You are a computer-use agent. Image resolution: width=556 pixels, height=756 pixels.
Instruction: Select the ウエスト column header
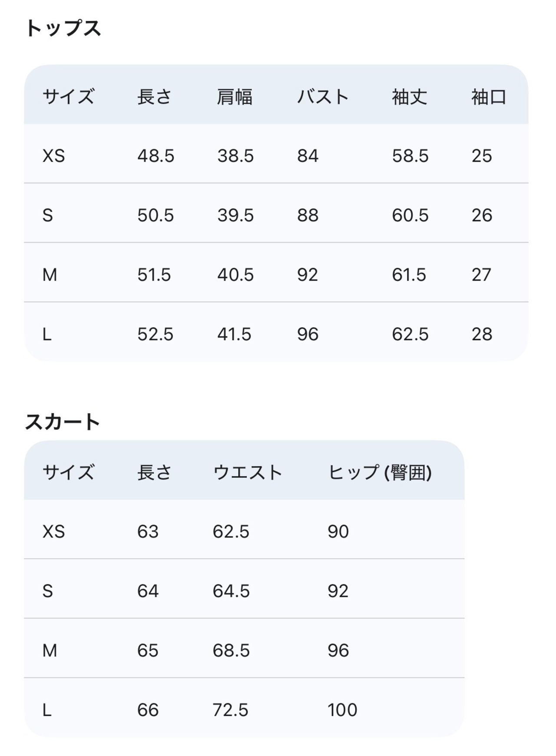click(248, 472)
